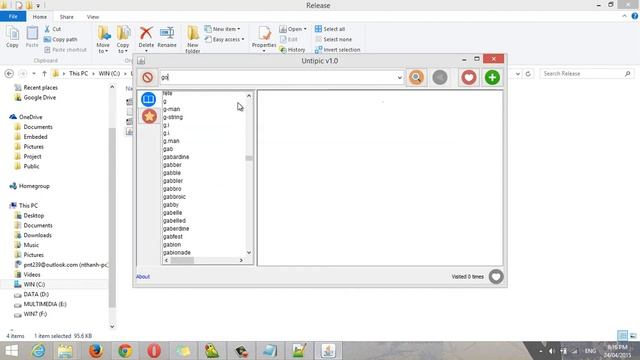Click the Untipic window title icon
The image size is (640, 360).
[141, 61]
